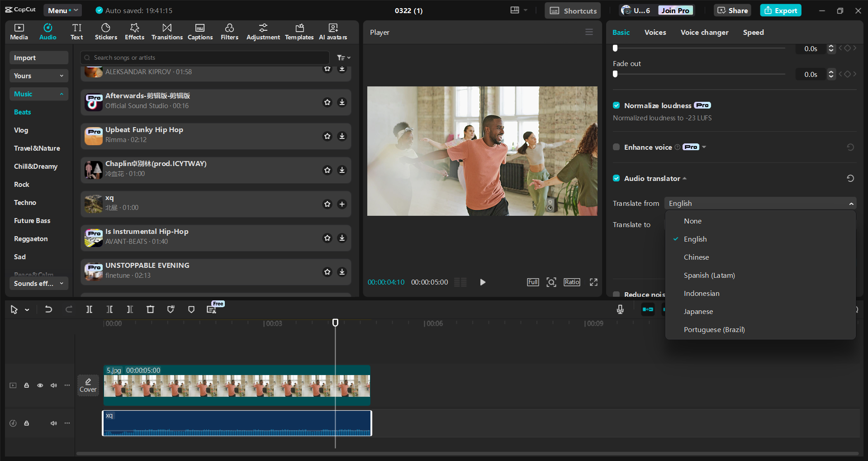The height and width of the screenshot is (461, 868).
Task: Open the Adjustment panel
Action: coord(263,32)
